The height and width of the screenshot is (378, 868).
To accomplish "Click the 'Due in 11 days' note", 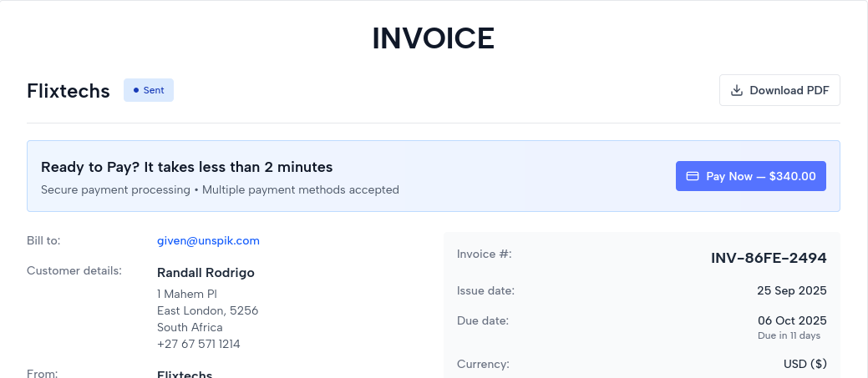I will point(789,335).
